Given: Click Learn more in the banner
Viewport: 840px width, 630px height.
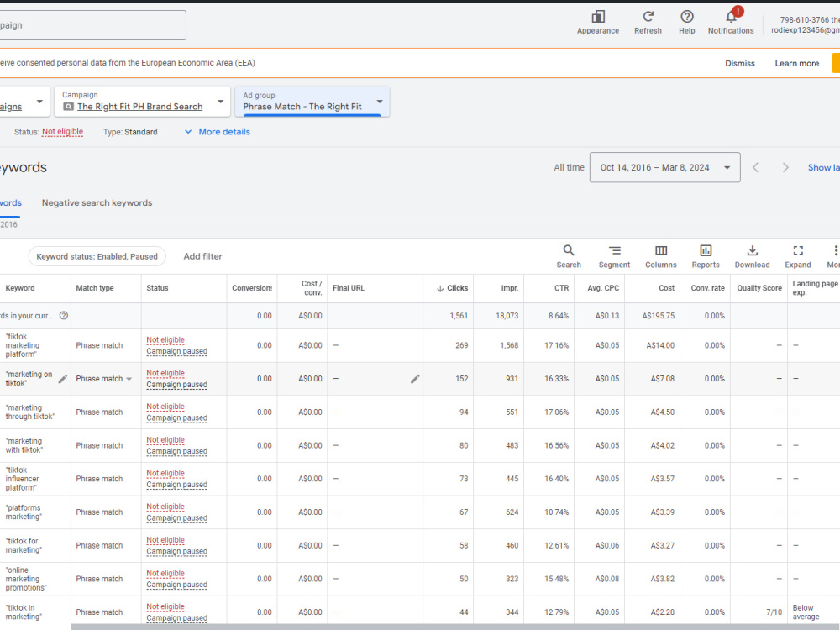Looking at the screenshot, I should click(x=796, y=63).
